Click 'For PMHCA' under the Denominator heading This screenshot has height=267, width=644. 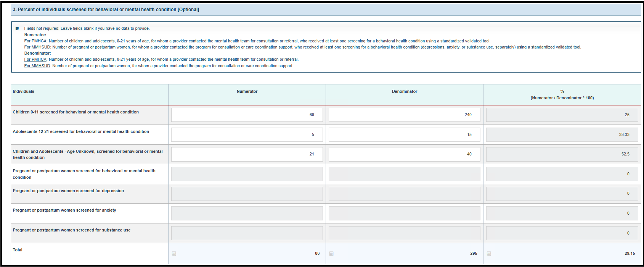pos(35,59)
